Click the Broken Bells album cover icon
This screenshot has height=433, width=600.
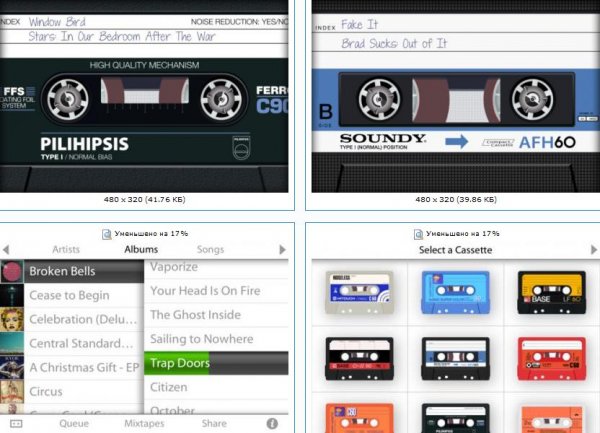point(12,271)
